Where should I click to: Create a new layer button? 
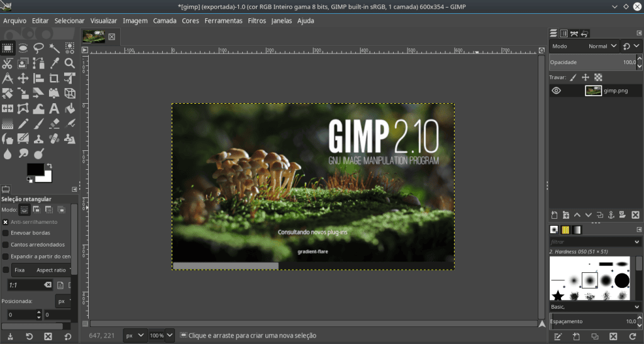pyautogui.click(x=554, y=215)
